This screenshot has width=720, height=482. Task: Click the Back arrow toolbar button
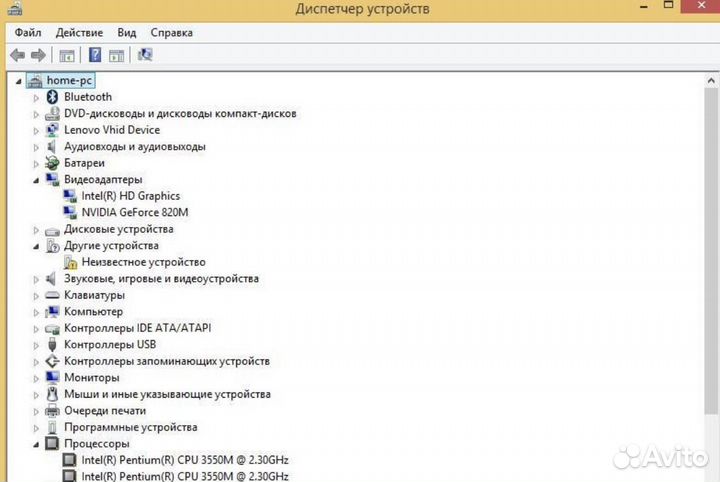click(x=17, y=56)
